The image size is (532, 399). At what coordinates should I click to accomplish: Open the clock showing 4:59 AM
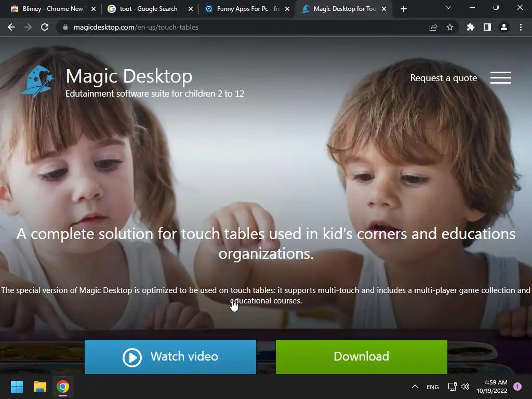[x=492, y=387]
